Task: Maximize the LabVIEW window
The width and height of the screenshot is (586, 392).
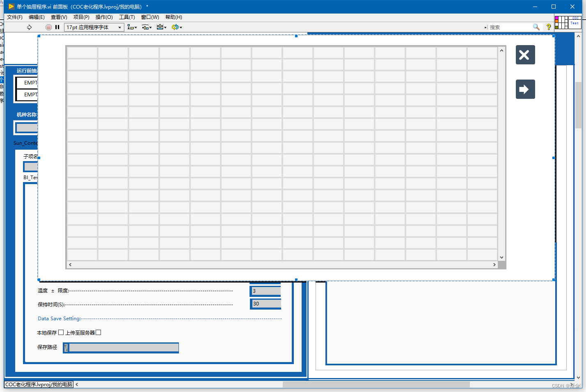Action: click(554, 7)
